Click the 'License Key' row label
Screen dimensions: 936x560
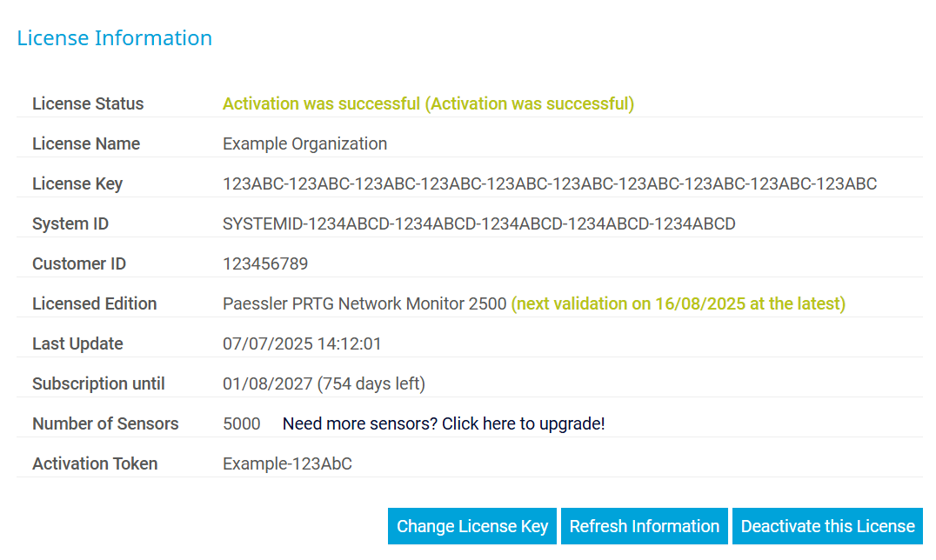pos(77,183)
